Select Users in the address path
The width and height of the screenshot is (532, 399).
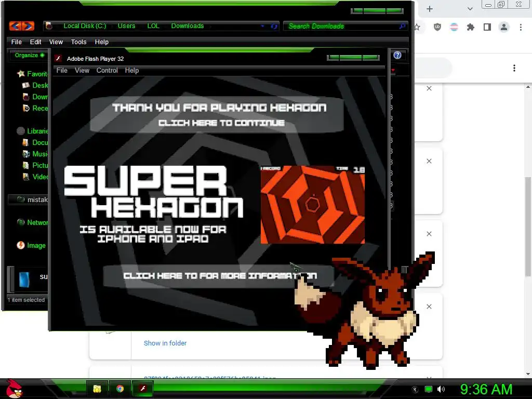pos(126,26)
